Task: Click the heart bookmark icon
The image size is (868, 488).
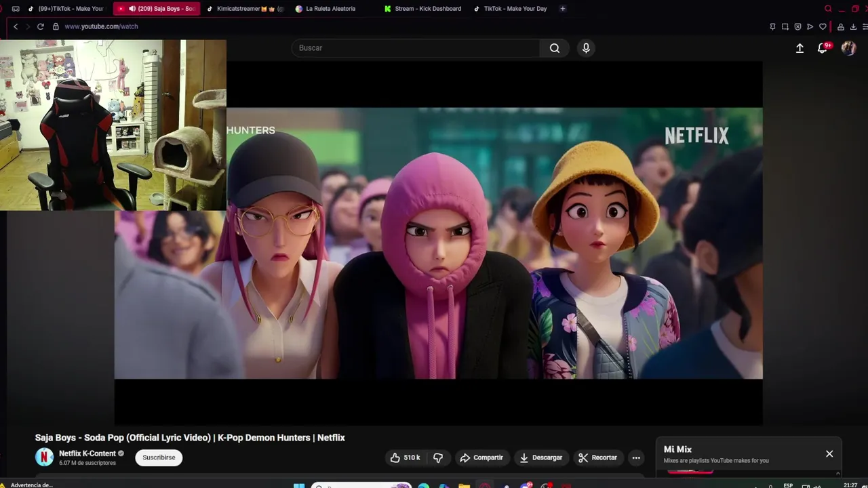Action: pos(823,26)
